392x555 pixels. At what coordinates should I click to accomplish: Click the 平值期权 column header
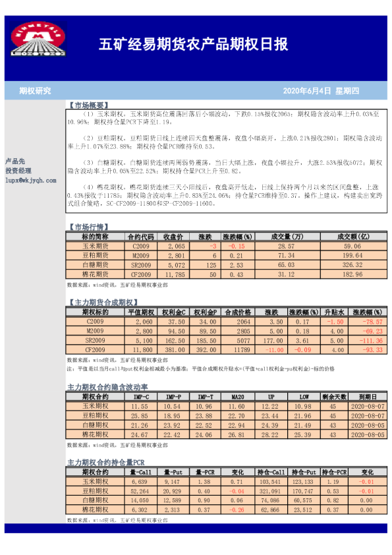141,312
